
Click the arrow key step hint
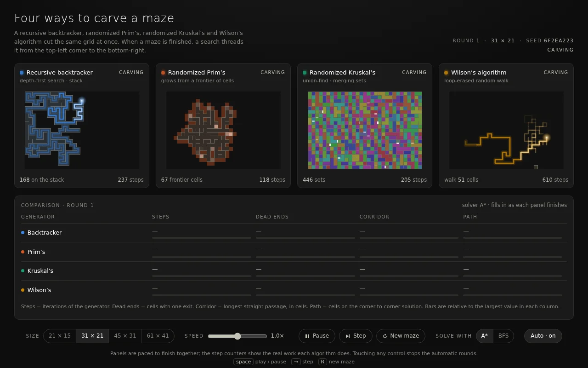[x=296, y=362]
